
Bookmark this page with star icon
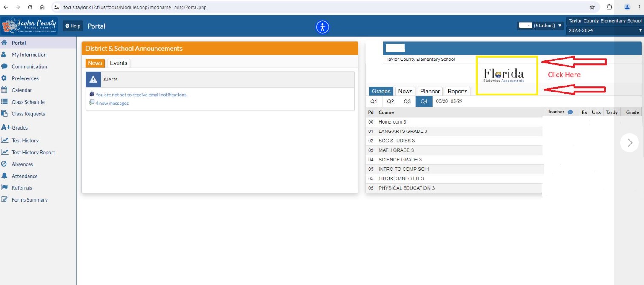coord(592,7)
